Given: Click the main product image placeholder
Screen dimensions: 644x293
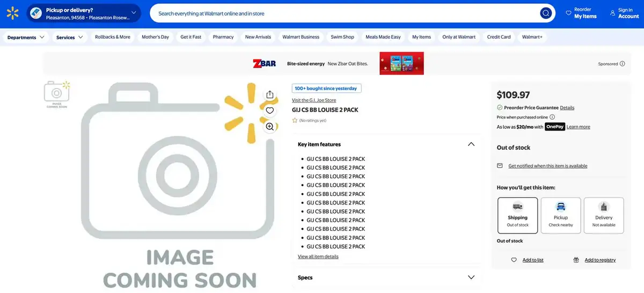Looking at the screenshot, I should point(180,186).
